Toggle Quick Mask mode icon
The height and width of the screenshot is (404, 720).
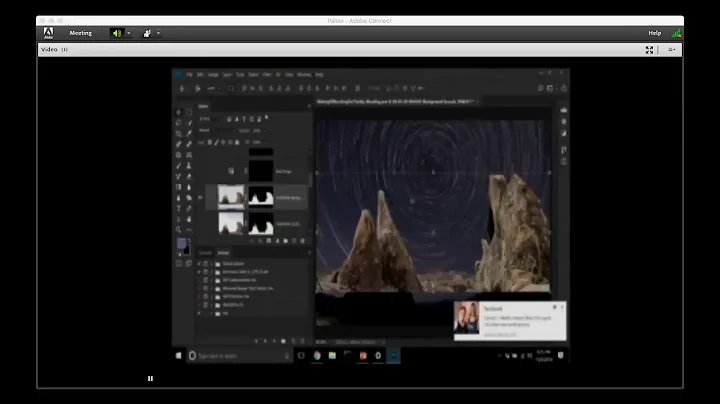click(x=179, y=264)
